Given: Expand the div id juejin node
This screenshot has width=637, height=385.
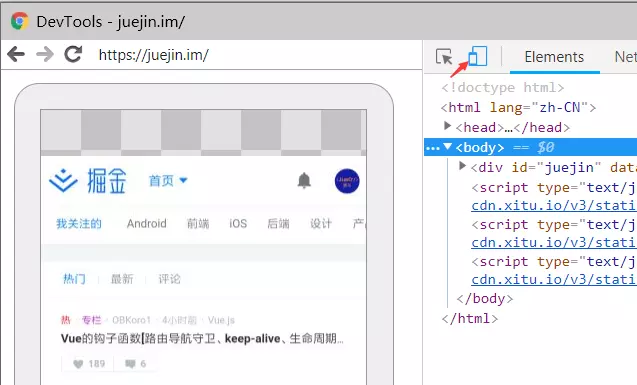Looking at the screenshot, I should (462, 166).
